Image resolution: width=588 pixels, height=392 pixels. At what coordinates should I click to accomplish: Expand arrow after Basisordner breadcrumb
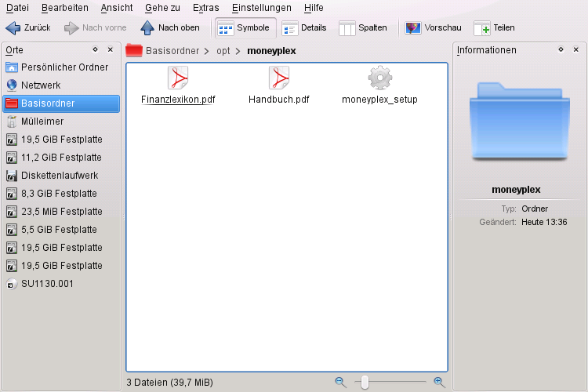(207, 51)
